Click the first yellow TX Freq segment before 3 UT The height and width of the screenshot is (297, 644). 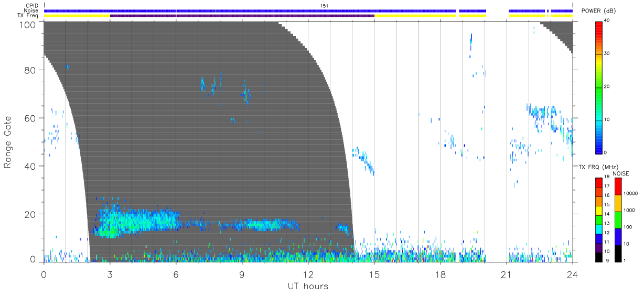[77, 16]
